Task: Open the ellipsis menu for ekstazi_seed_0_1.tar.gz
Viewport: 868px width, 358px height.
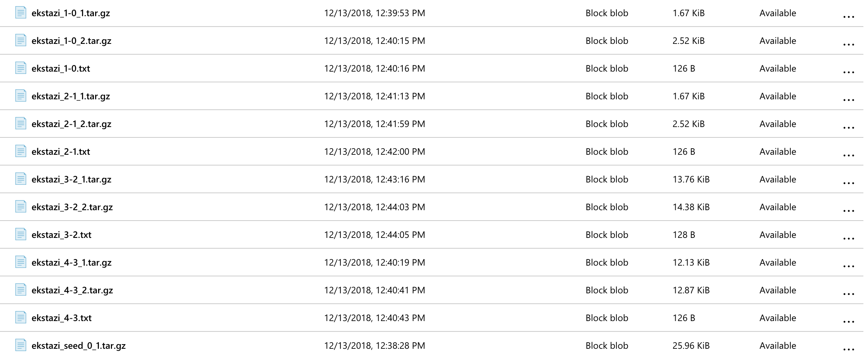Action: pos(848,350)
